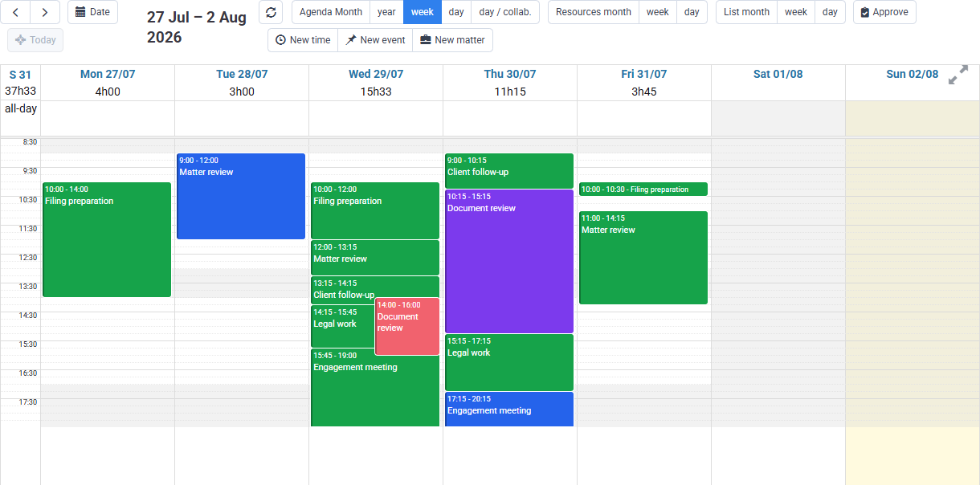Screen dimensions: 980x485
Task: Open the Wed 29/07 day header link
Action: click(x=376, y=74)
